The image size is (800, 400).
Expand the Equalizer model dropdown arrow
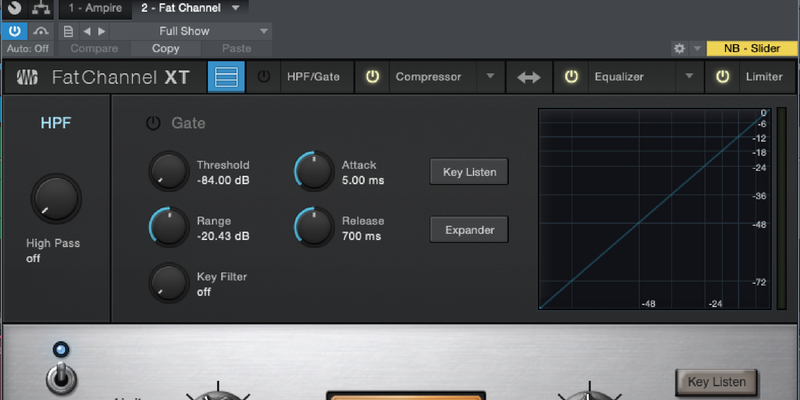(688, 77)
